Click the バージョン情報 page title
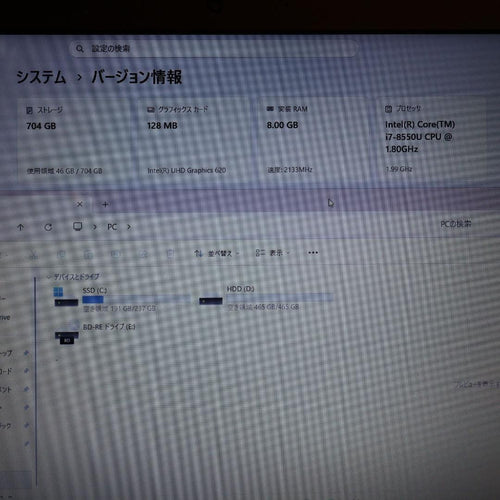Viewport: 500px width, 500px height. tap(136, 77)
